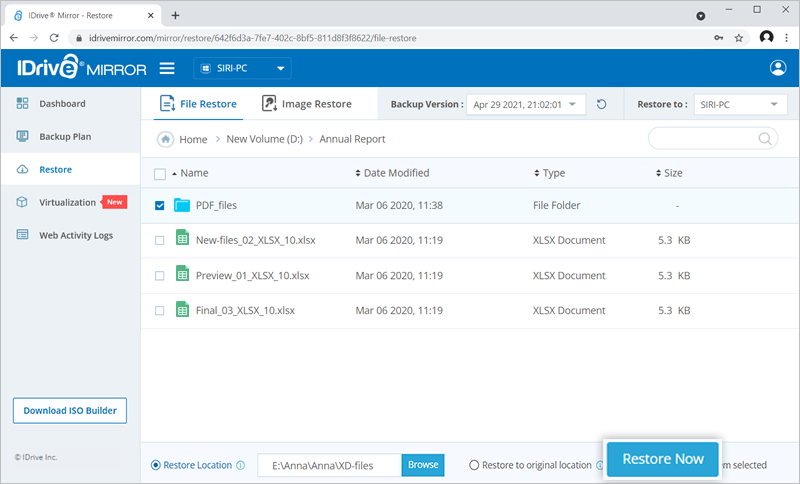The height and width of the screenshot is (484, 800).
Task: Select the Restore Location radio button
Action: [156, 465]
